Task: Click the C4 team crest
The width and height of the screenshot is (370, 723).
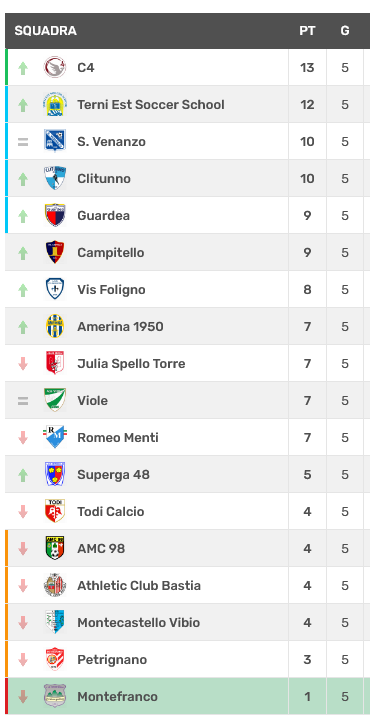Action: click(55, 67)
